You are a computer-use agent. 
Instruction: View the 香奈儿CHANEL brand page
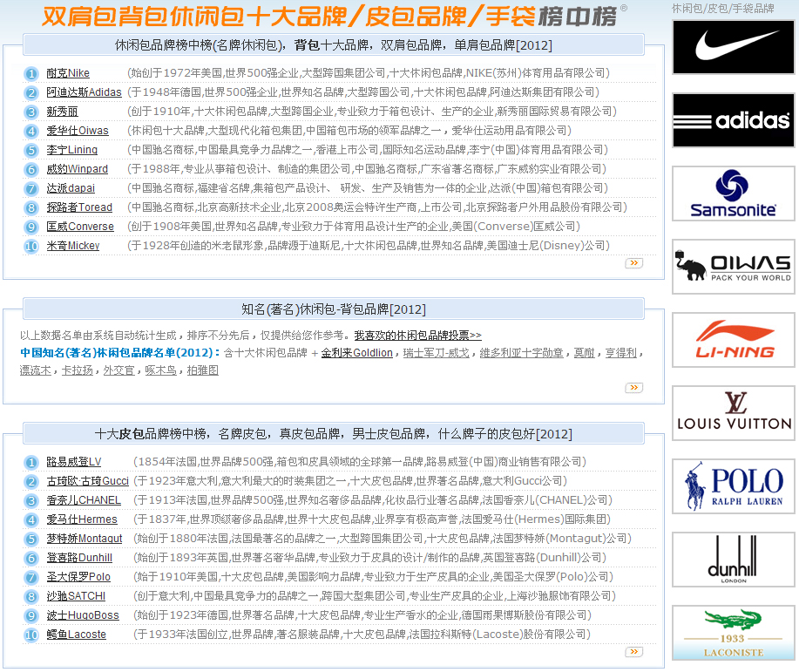point(84,500)
